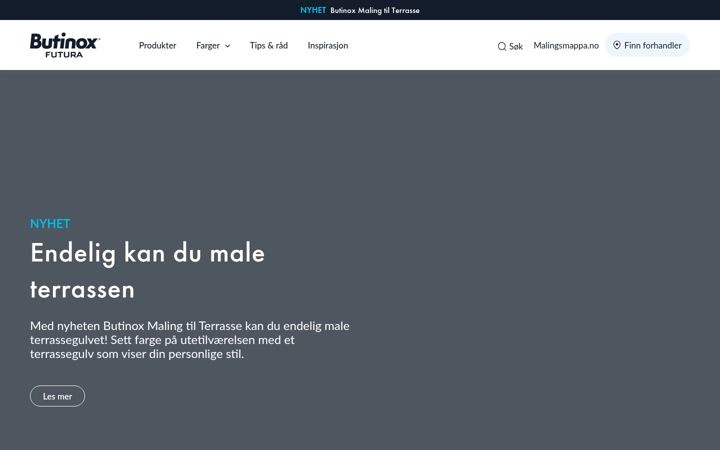Open the Butinox Maling til Terrasse banner link
Screen dimensions: 720x450
coord(375,10)
